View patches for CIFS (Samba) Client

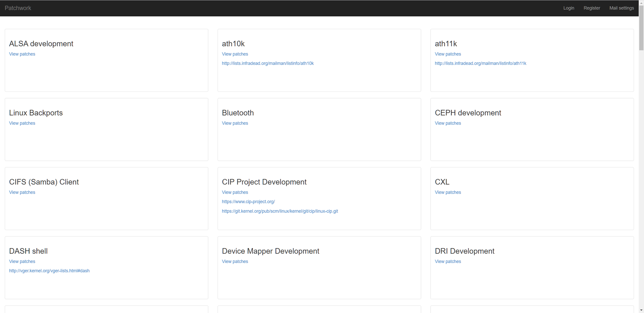(22, 192)
